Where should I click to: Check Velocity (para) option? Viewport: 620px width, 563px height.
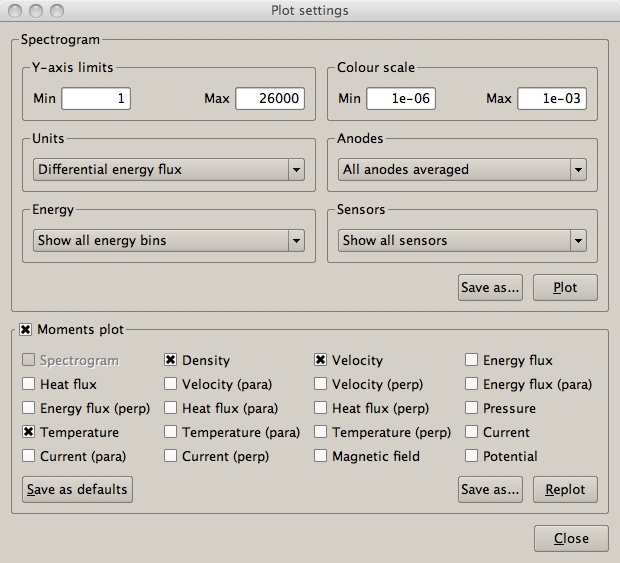click(x=170, y=384)
